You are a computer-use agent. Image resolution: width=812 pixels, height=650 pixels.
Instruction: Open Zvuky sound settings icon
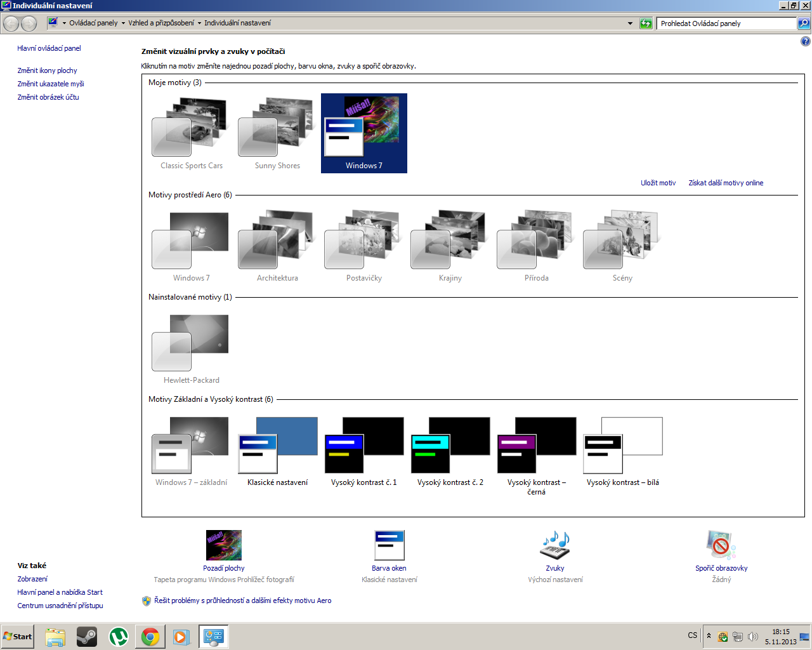pyautogui.click(x=555, y=545)
